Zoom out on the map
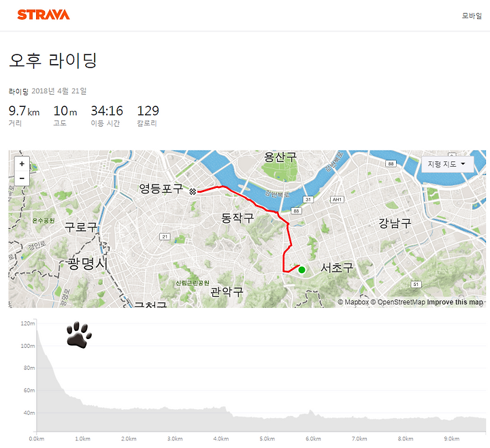Image resolution: width=490 pixels, height=448 pixels. [22, 178]
